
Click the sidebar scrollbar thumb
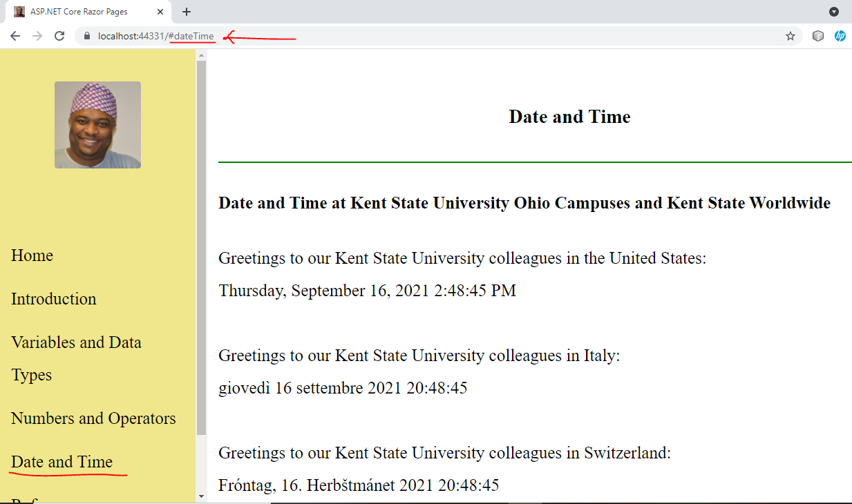(x=201, y=247)
